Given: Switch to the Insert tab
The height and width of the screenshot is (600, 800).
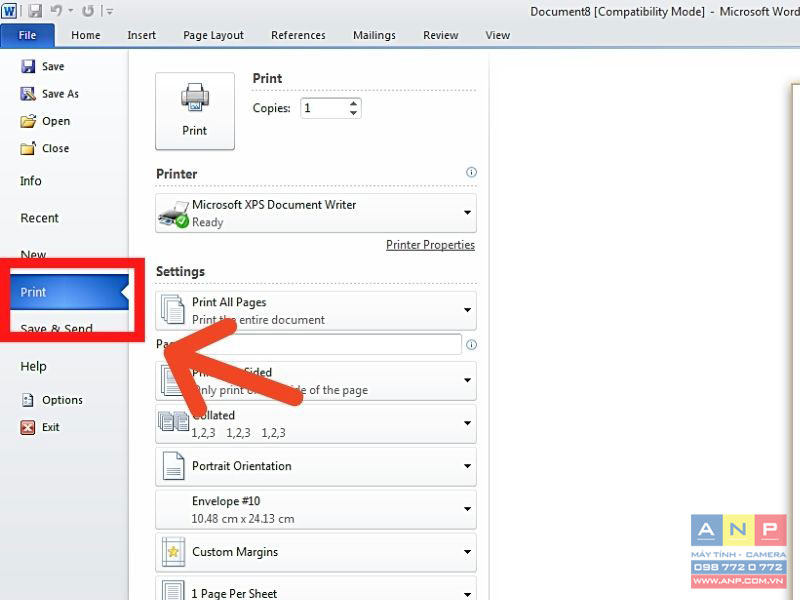Looking at the screenshot, I should click(x=141, y=35).
